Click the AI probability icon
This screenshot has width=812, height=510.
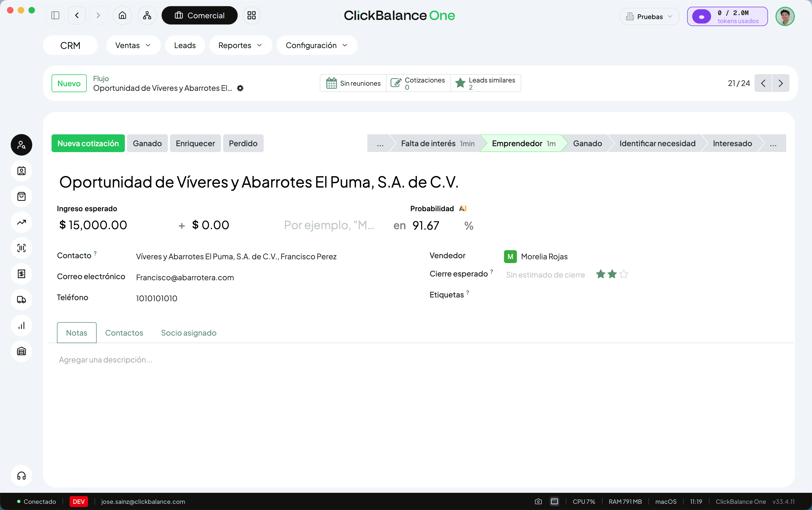[x=463, y=209]
